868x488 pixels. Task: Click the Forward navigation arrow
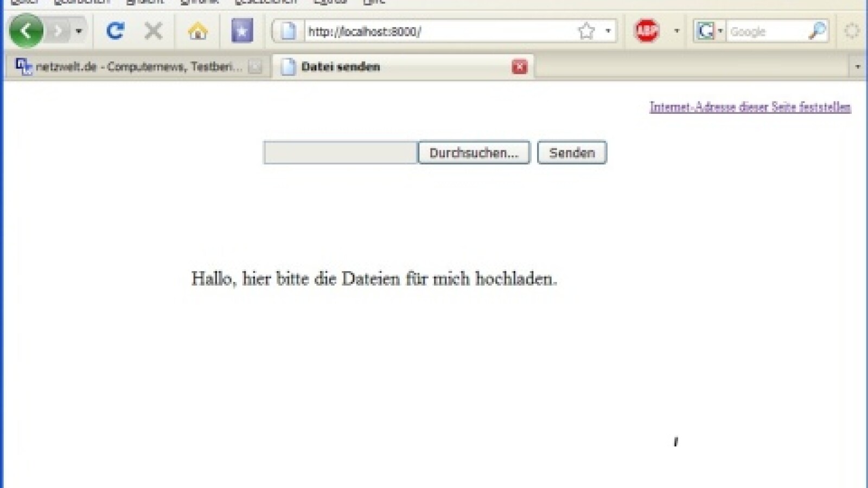(x=58, y=31)
